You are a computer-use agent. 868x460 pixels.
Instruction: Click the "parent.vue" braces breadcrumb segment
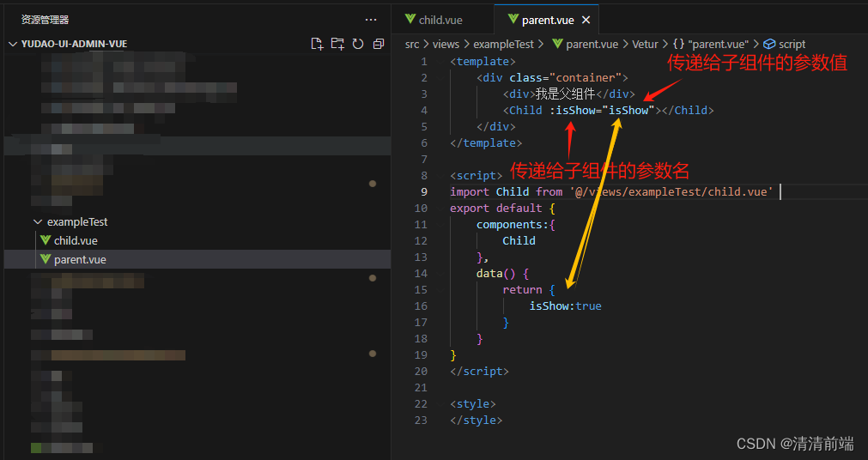click(711, 45)
